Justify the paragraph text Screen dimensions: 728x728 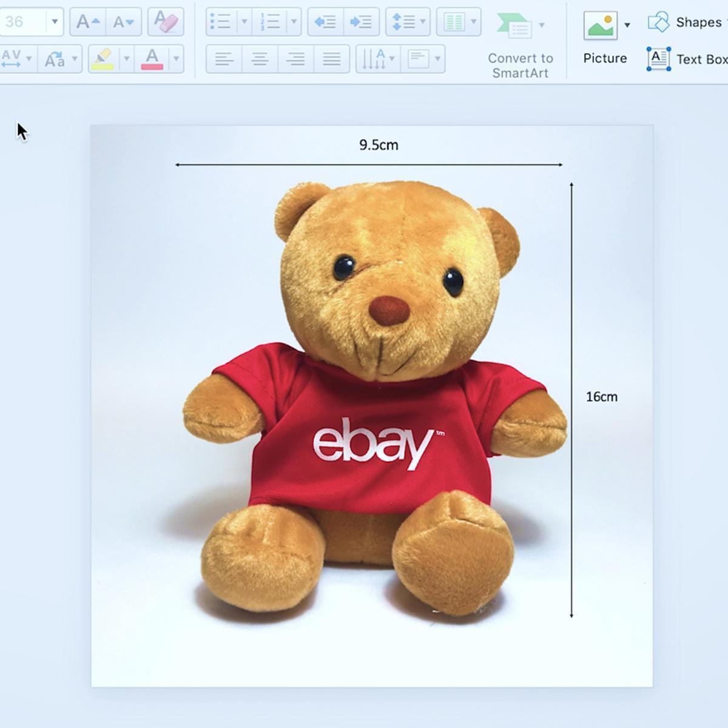tap(332, 59)
